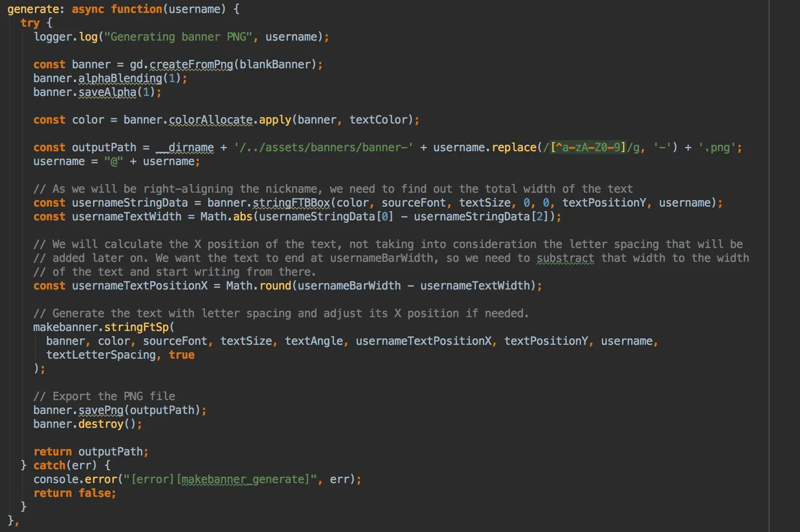Click the '__dirname' variable
This screenshot has width=800, height=532.
tap(185, 148)
